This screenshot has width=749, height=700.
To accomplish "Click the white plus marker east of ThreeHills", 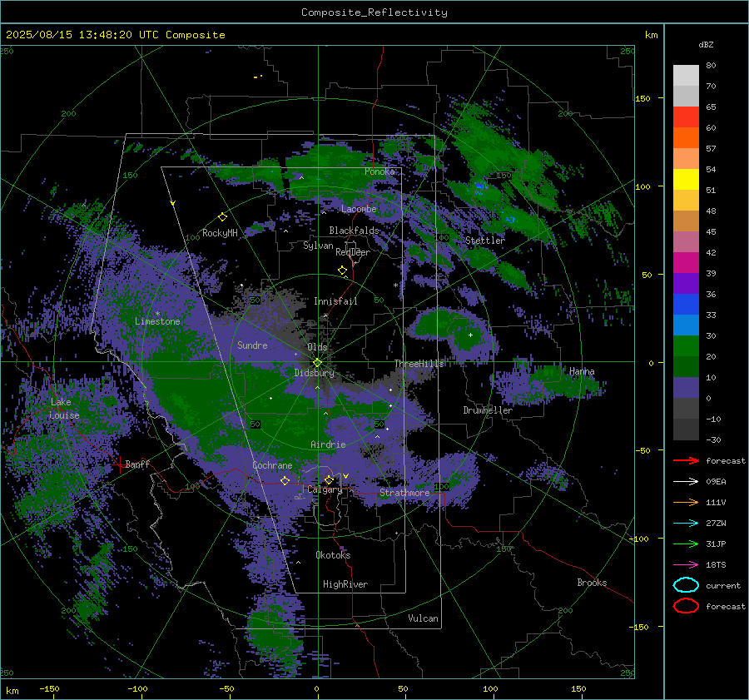I will click(470, 335).
